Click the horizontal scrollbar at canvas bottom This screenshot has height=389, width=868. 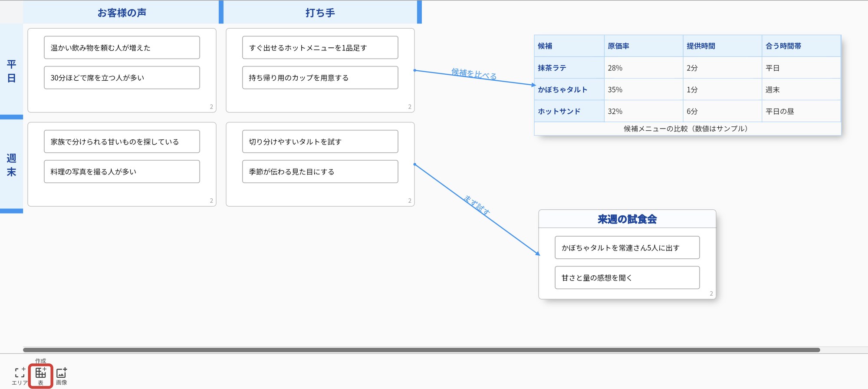(421, 350)
